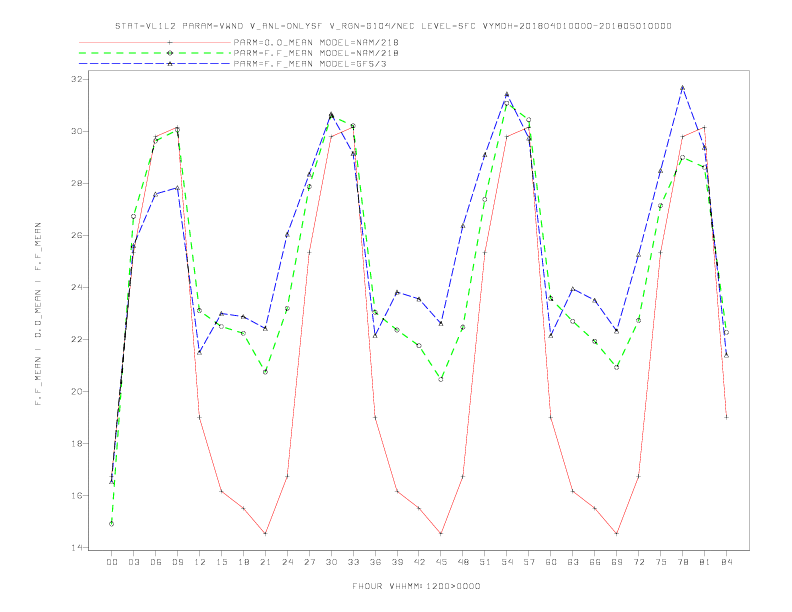
Task: Click x-axis forecast hour label 42
Action: (x=419, y=562)
